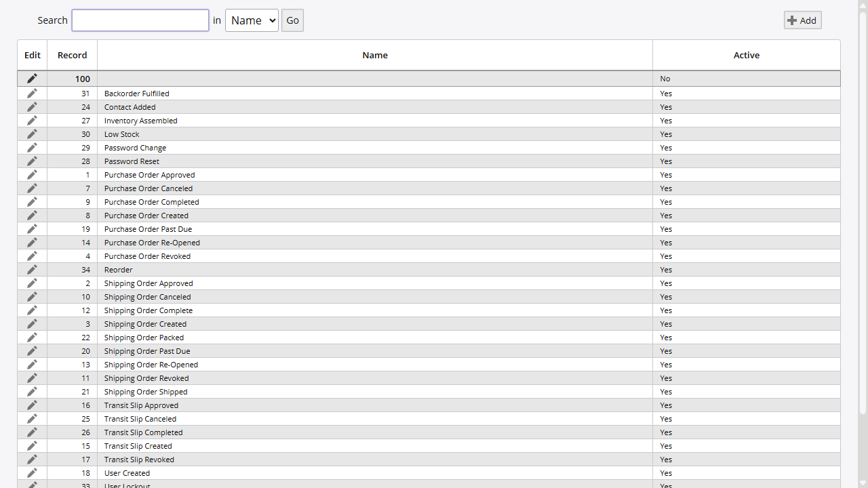Click pencil icon next to Purchase Order Approved
Screen dimensions: 868x488
[x=32, y=175]
